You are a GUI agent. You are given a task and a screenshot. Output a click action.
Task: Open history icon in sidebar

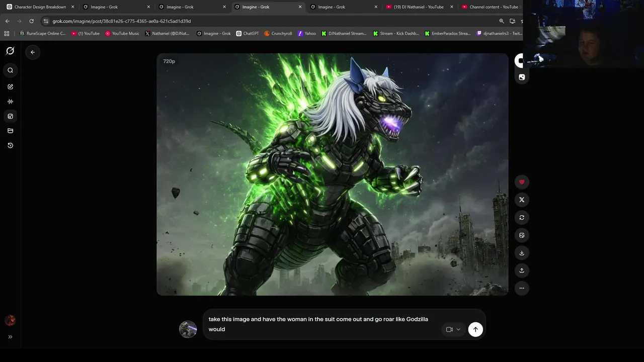click(x=10, y=145)
